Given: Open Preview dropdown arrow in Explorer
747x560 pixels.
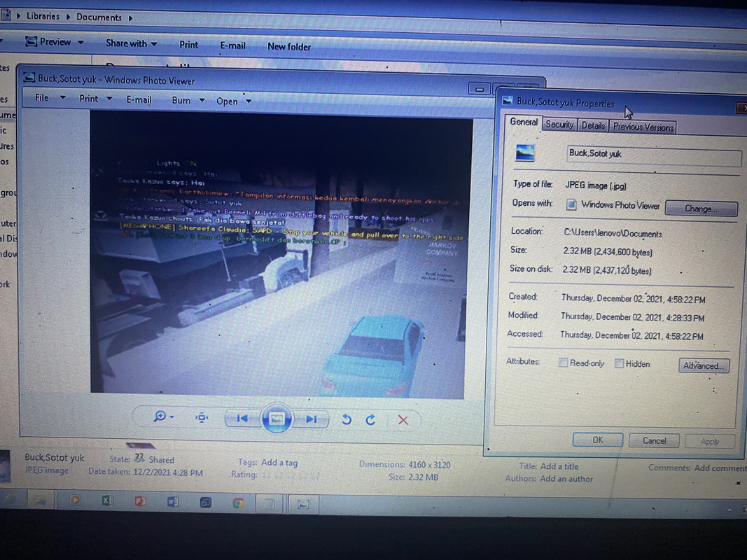Looking at the screenshot, I should [81, 43].
